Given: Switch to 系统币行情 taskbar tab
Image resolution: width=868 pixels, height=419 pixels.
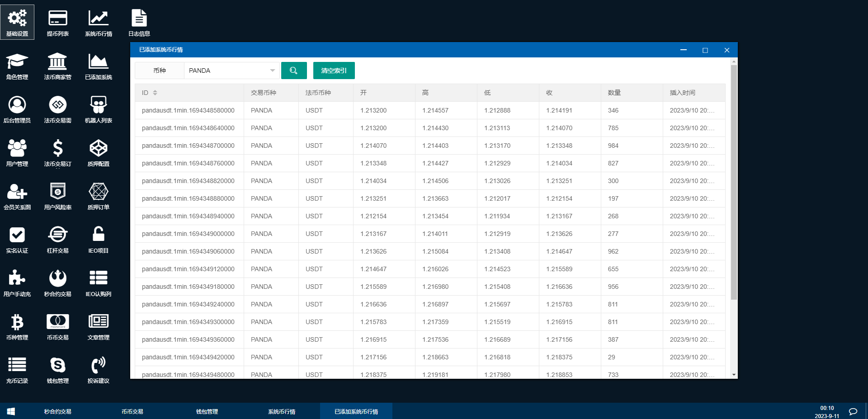Looking at the screenshot, I should click(x=282, y=411).
